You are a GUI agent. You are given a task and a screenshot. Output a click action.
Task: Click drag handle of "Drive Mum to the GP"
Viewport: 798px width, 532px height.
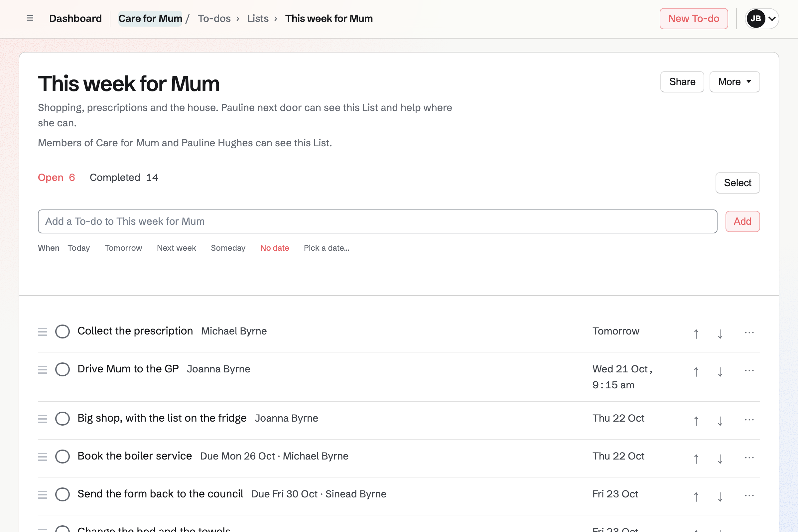(43, 369)
